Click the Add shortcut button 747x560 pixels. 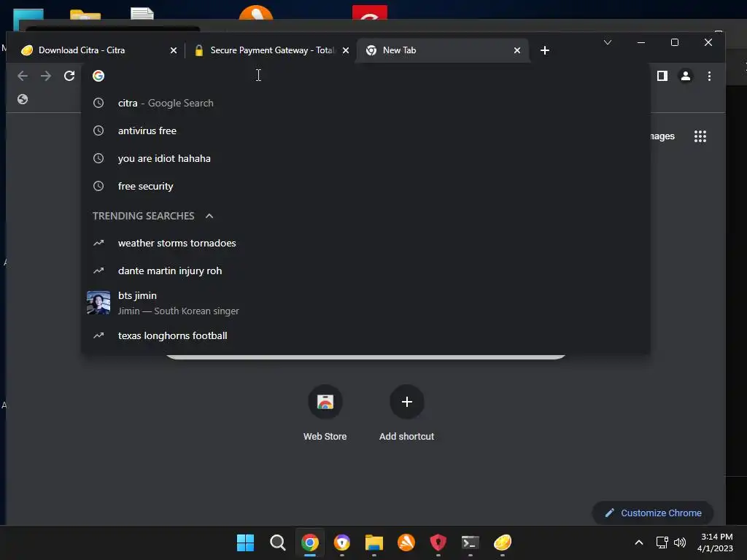tap(406, 413)
